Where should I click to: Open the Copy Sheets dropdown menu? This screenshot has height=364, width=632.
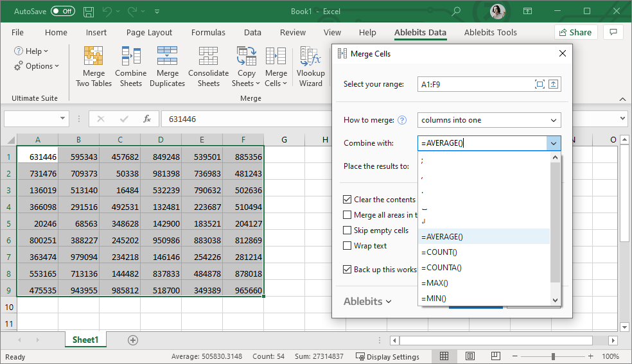click(x=246, y=66)
